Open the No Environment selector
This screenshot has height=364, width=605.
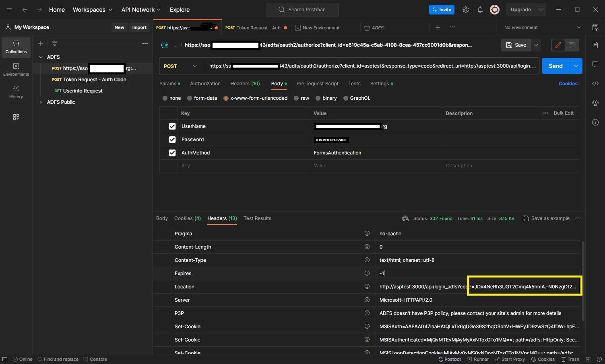(x=542, y=27)
